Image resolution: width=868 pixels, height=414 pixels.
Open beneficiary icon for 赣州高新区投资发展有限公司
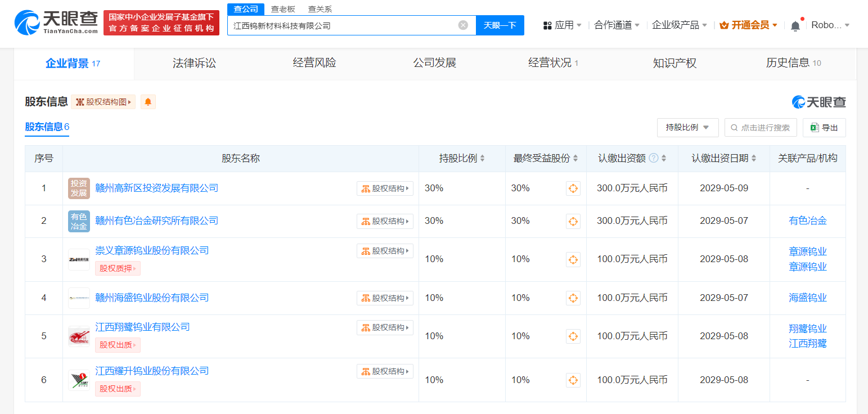(573, 188)
